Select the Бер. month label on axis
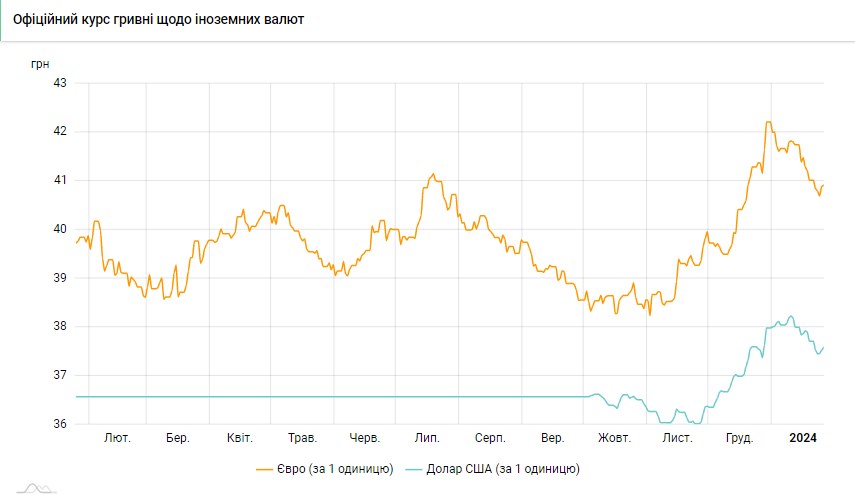The width and height of the screenshot is (855, 495). coord(178,439)
